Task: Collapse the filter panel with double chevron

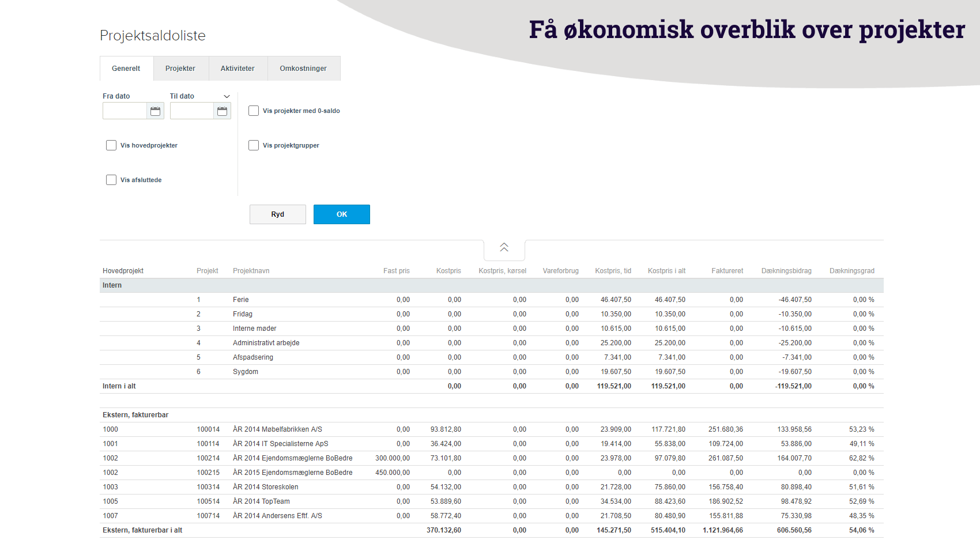Action: 504,247
